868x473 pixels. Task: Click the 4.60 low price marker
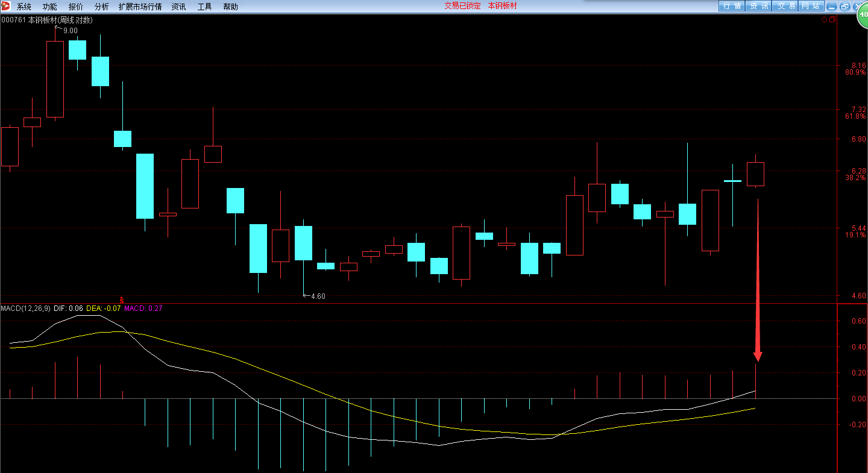[318, 296]
